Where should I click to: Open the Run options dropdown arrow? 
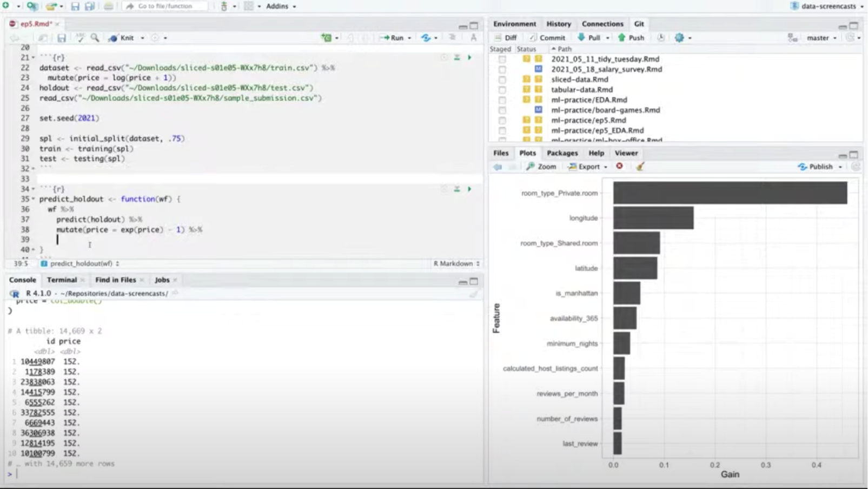click(409, 38)
